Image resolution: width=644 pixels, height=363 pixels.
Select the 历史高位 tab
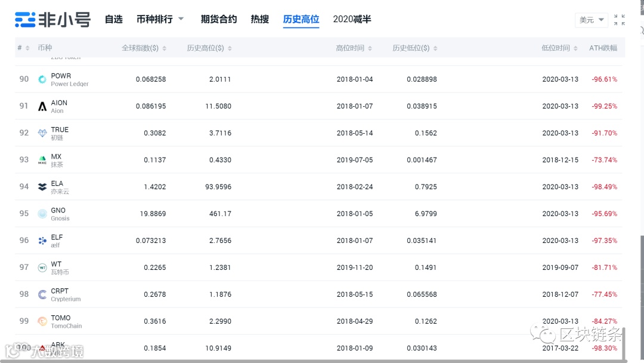(301, 19)
